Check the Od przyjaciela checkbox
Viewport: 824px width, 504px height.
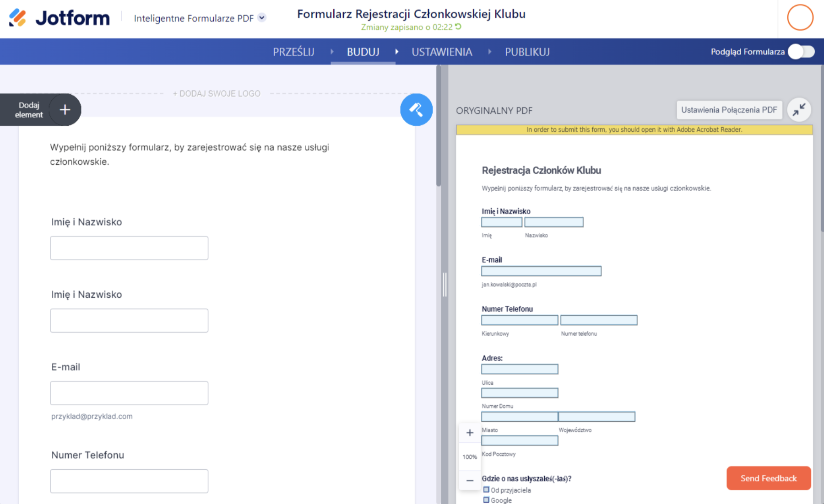click(x=486, y=490)
